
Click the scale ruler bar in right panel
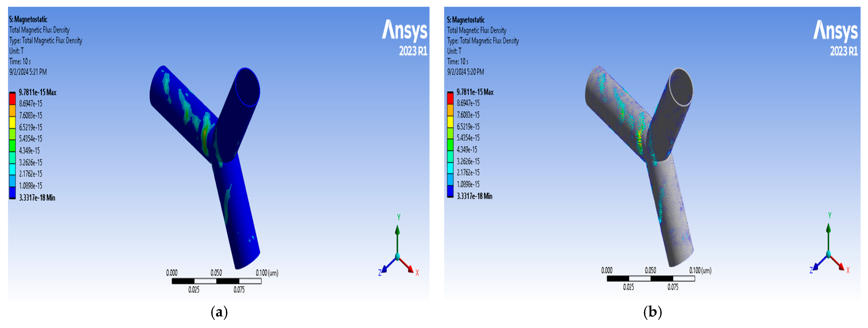tap(651, 279)
